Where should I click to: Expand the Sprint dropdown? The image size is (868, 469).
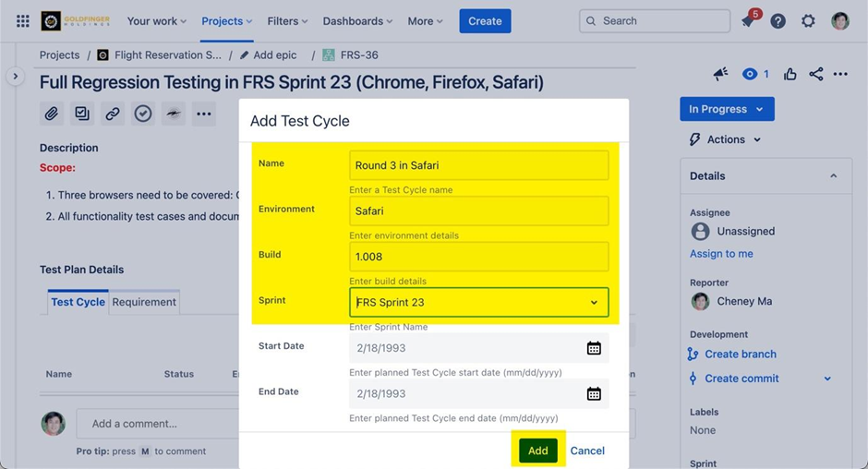(x=594, y=303)
